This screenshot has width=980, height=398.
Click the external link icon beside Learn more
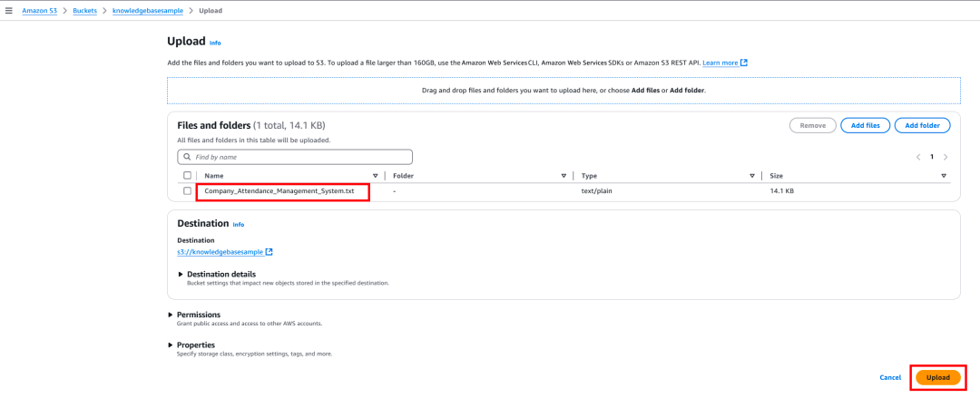tap(744, 63)
